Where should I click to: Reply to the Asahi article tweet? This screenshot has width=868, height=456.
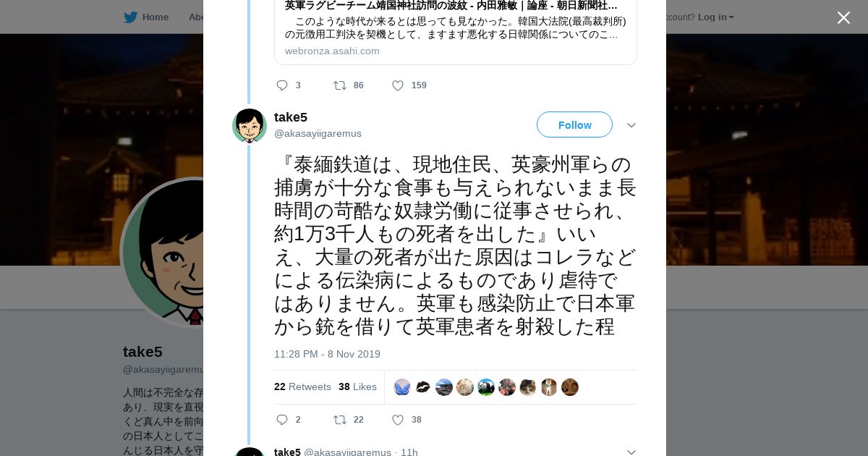click(282, 85)
